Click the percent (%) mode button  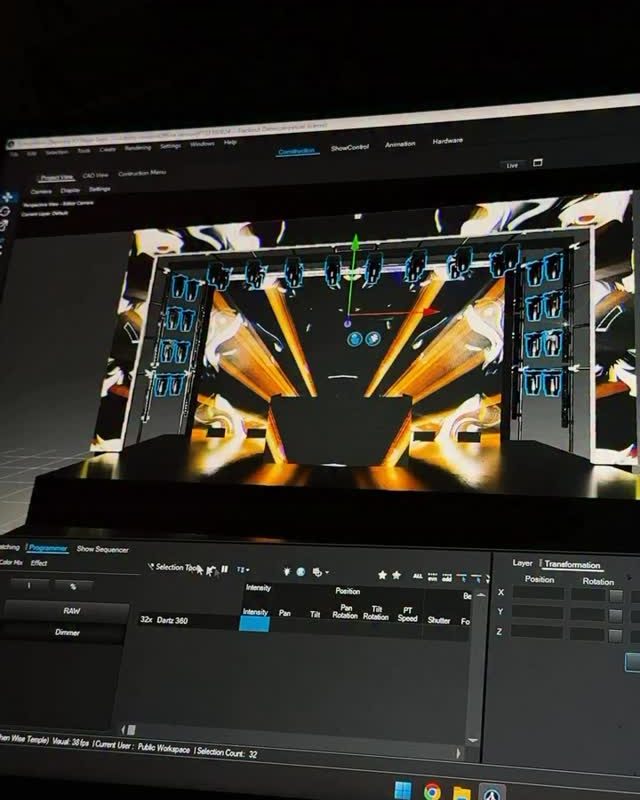point(73,587)
